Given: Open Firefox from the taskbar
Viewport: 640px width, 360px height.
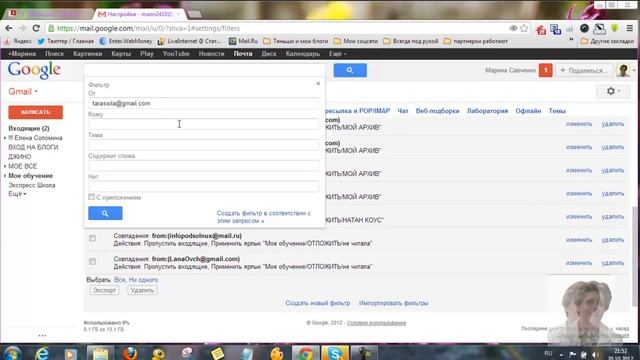Looking at the screenshot, I should tap(130, 353).
